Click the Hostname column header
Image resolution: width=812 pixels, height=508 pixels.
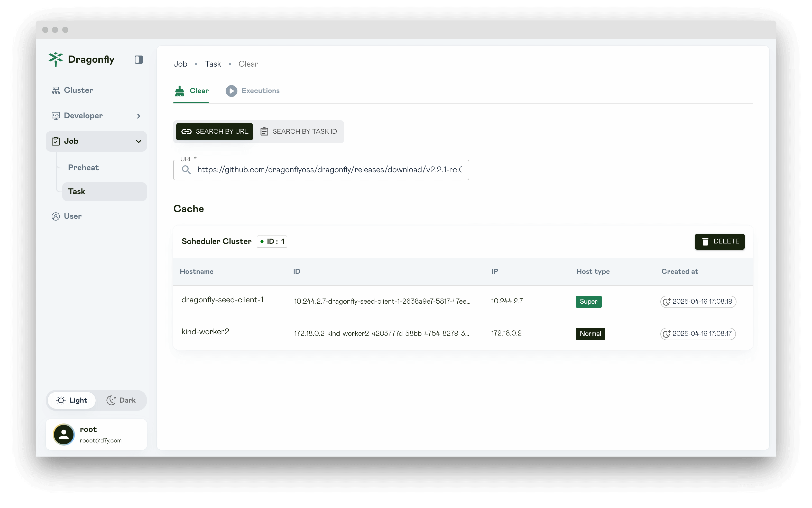point(197,272)
